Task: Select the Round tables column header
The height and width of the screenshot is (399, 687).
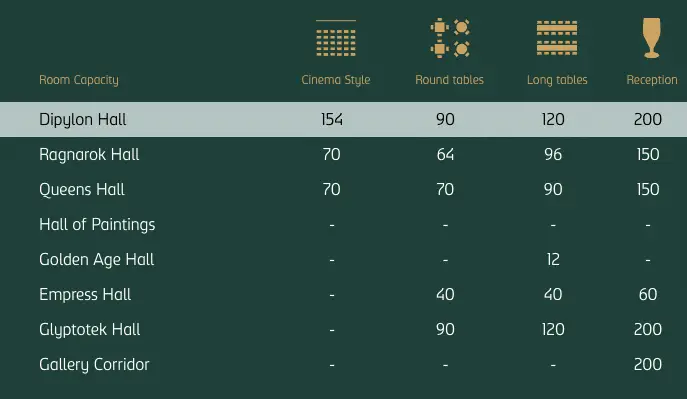Action: click(x=450, y=80)
